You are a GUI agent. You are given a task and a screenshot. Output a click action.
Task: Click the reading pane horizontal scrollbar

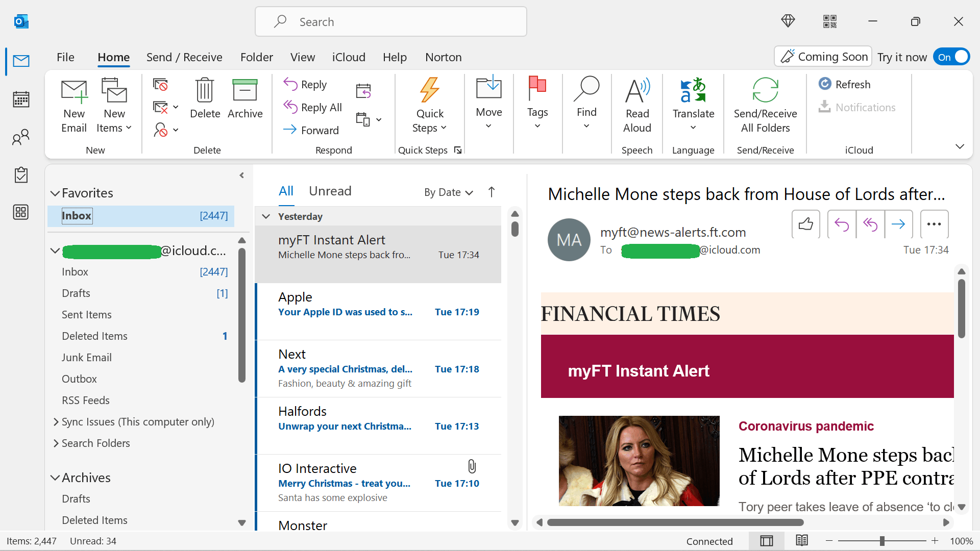click(x=675, y=522)
